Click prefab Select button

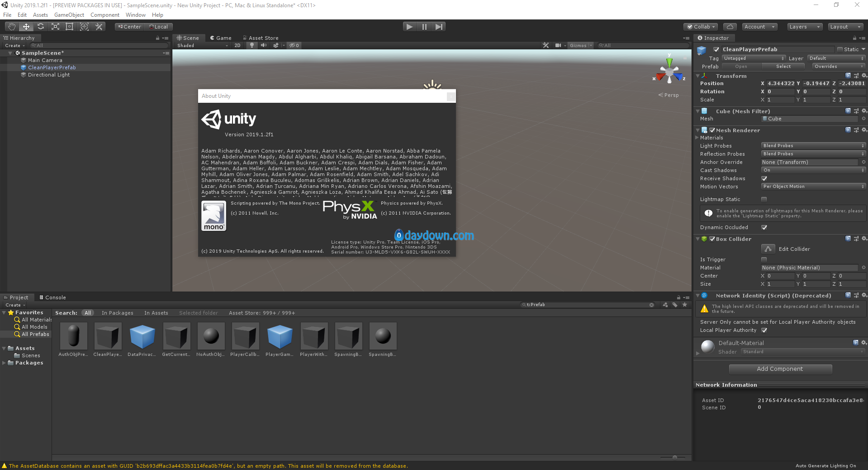point(783,67)
